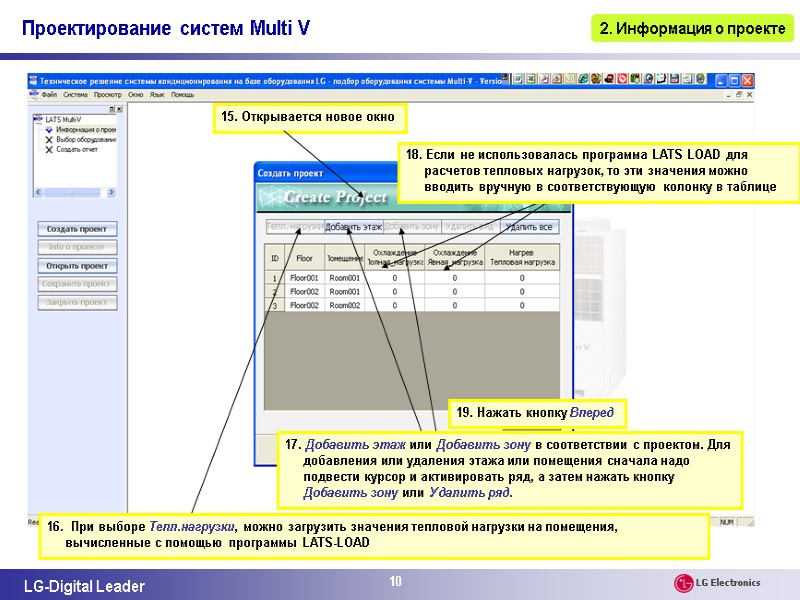Click the Добавить зону button
The height and width of the screenshot is (600, 800).
tap(412, 227)
